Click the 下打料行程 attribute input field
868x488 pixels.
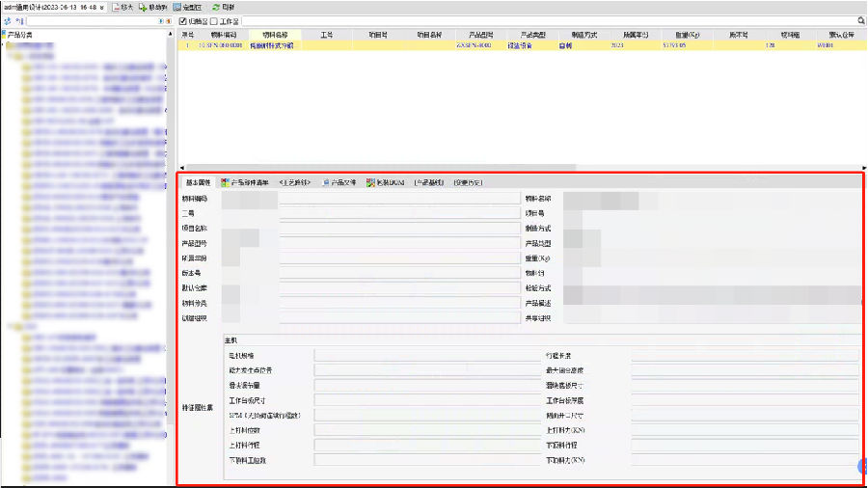[x=745, y=445]
